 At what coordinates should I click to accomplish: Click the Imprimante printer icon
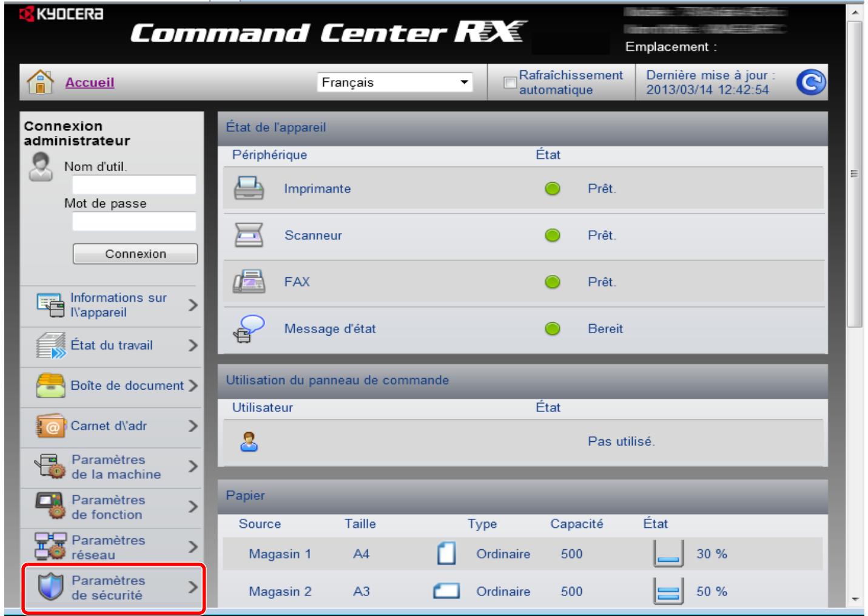249,188
